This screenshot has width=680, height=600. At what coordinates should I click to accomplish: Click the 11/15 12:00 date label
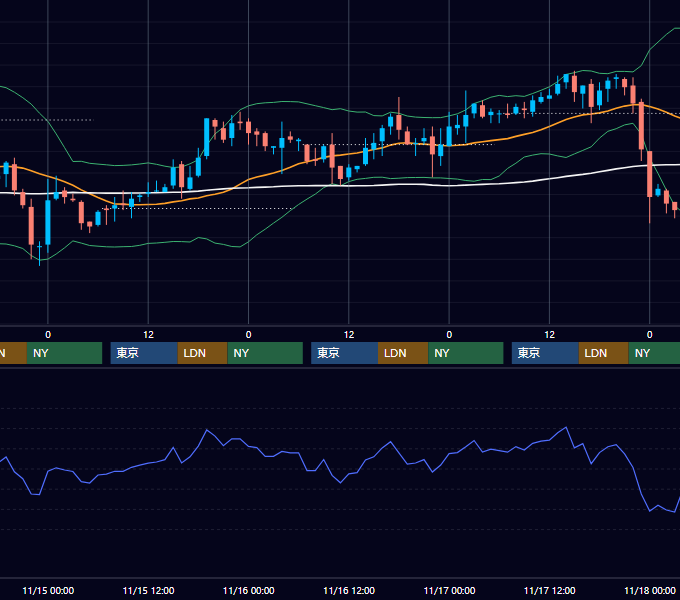click(148, 590)
